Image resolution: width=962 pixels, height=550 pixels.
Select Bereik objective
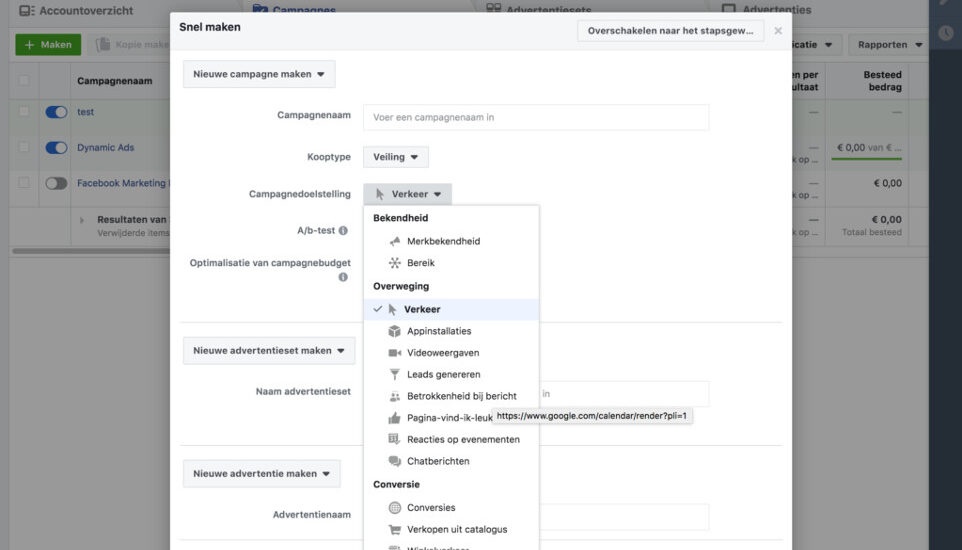[x=451, y=263]
